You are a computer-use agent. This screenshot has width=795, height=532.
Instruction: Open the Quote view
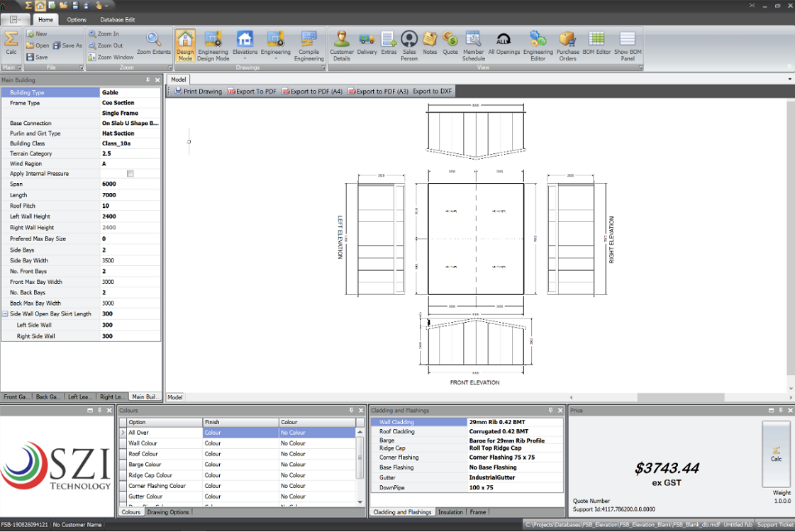(x=450, y=43)
